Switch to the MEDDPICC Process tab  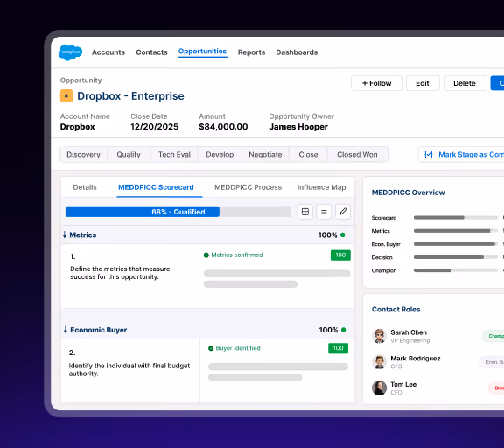[x=248, y=187]
